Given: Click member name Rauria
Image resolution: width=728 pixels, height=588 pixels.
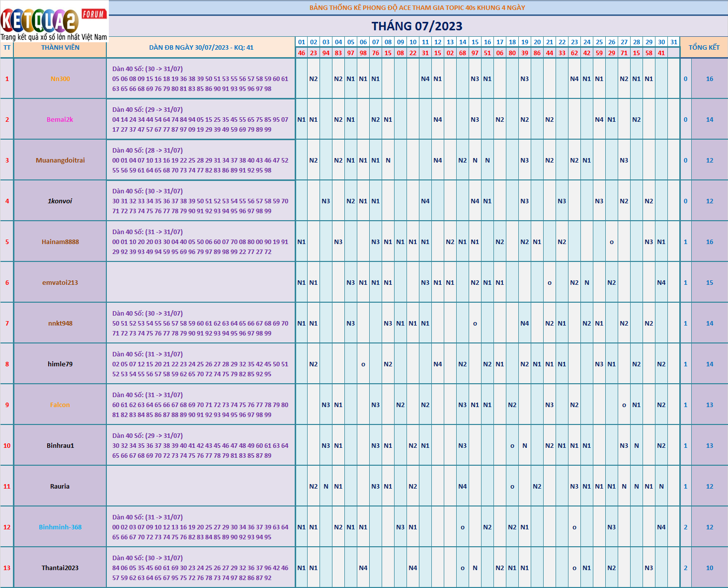Looking at the screenshot, I should coord(60,487).
